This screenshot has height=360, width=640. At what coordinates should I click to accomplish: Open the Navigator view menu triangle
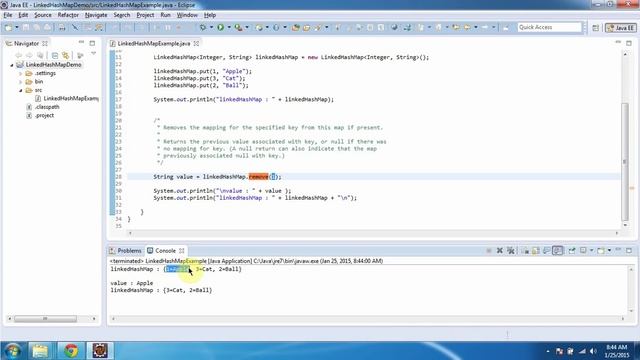pyautogui.click(x=93, y=53)
